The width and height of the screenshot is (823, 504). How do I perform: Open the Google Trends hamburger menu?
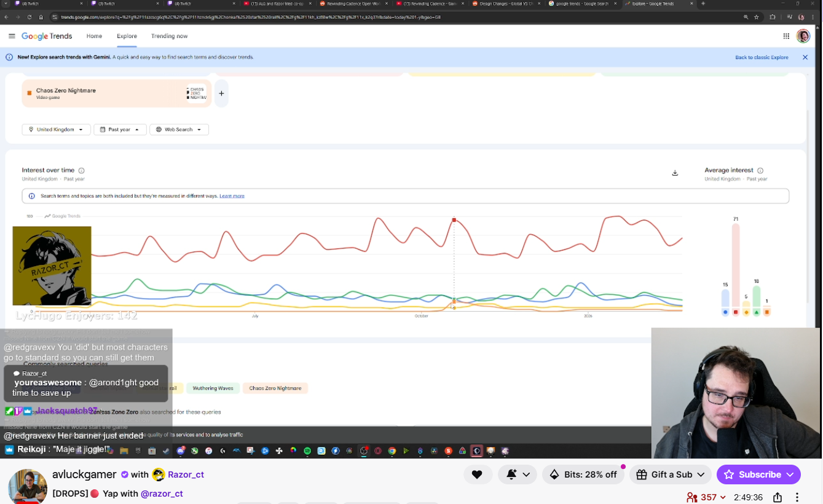click(12, 36)
